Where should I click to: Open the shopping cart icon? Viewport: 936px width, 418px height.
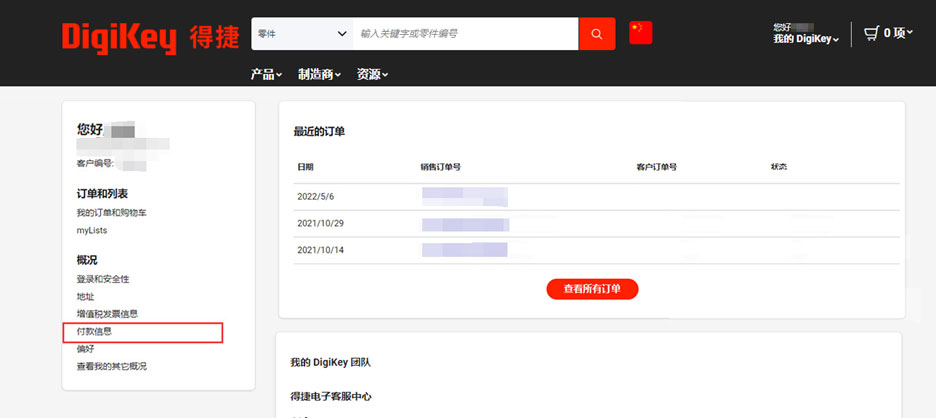pos(872,33)
